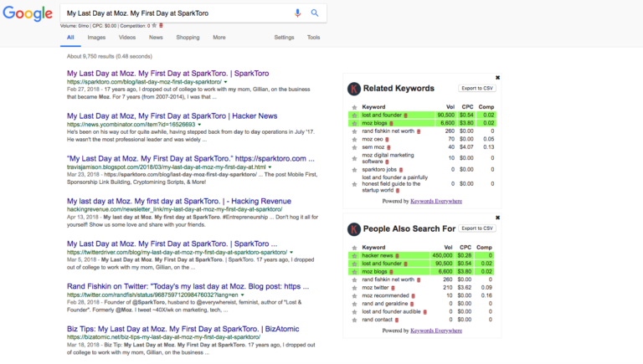Open the SparkToro blog result link
The height and width of the screenshot is (364, 643).
(167, 74)
